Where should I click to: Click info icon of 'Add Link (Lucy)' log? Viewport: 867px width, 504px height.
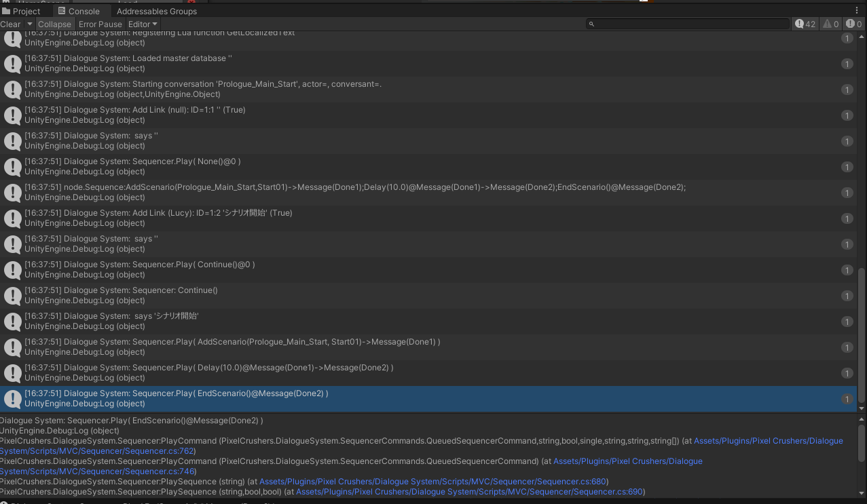pyautogui.click(x=12, y=218)
